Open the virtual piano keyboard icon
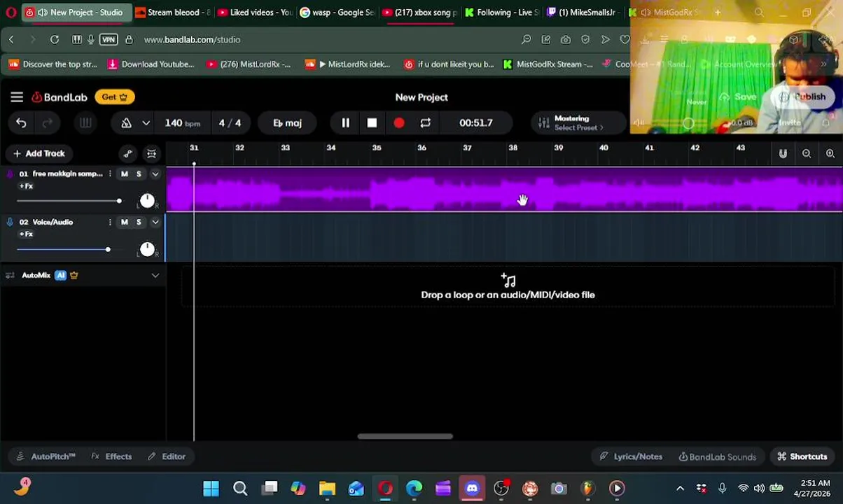The image size is (843, 504). tap(85, 123)
